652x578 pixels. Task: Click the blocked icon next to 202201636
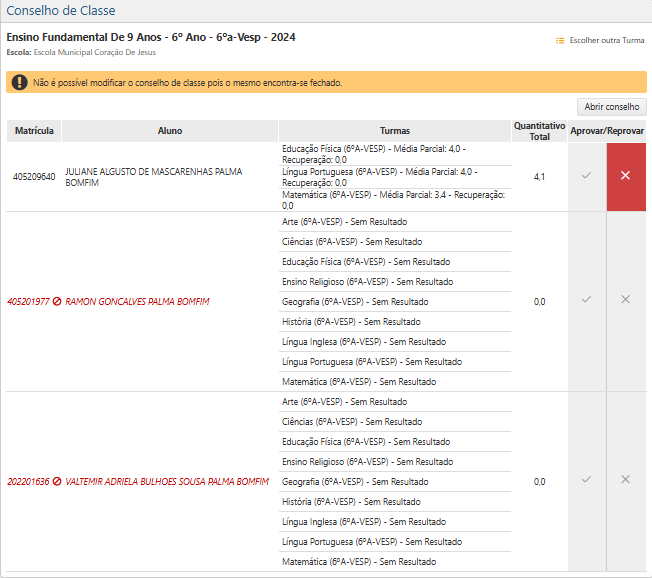click(x=57, y=482)
